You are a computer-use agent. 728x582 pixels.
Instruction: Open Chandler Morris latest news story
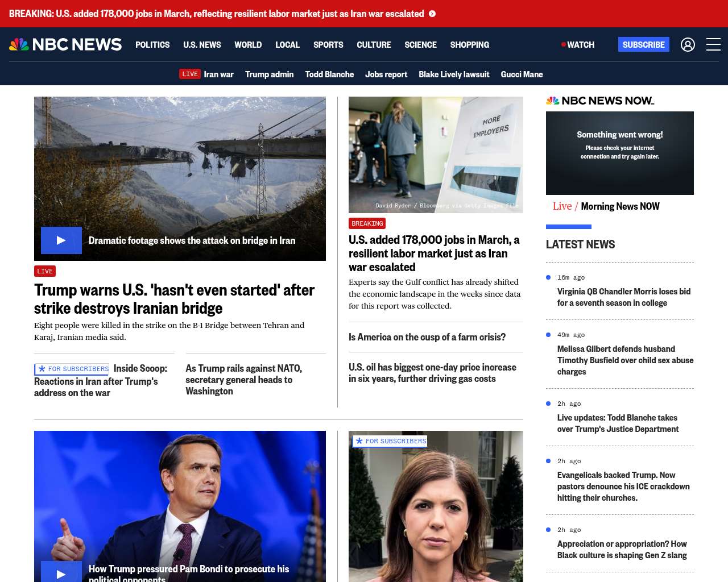tap(624, 297)
